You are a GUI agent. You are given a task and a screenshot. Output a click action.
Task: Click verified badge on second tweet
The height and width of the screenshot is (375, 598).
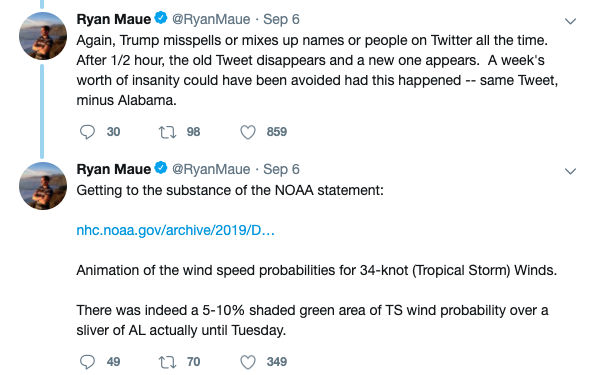pos(161,168)
